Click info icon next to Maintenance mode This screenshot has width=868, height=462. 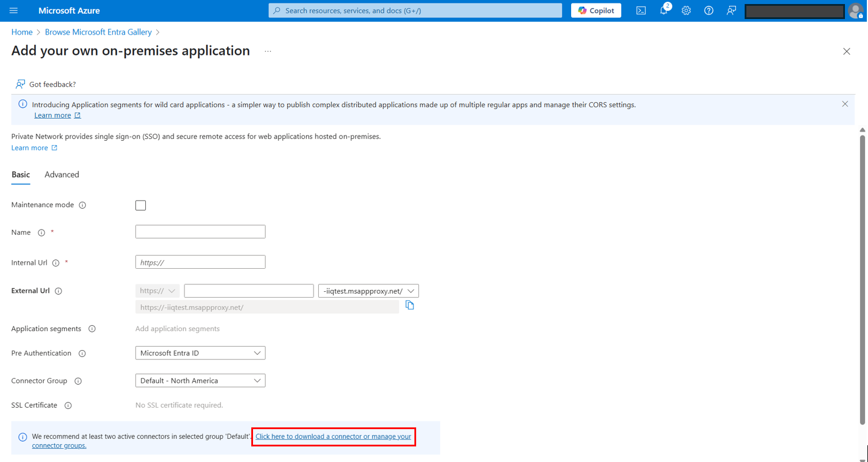pos(82,205)
